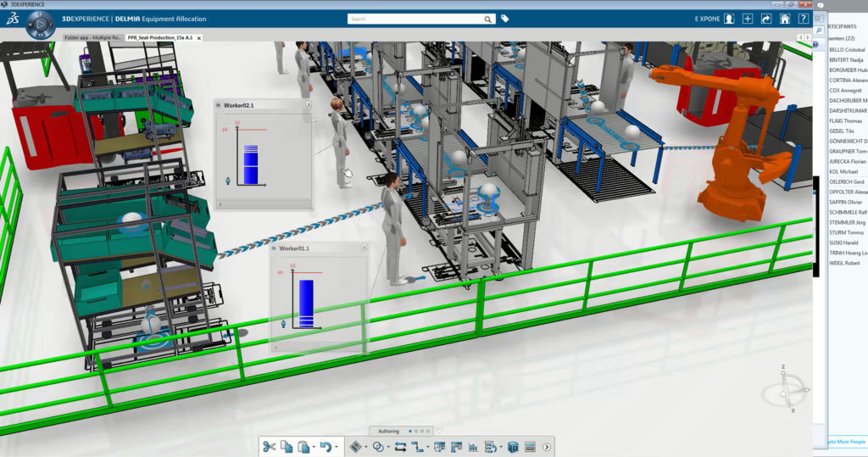Screen dimensions: 868x457
Task: Click the bar chart icon in toolbar
Action: [473, 447]
